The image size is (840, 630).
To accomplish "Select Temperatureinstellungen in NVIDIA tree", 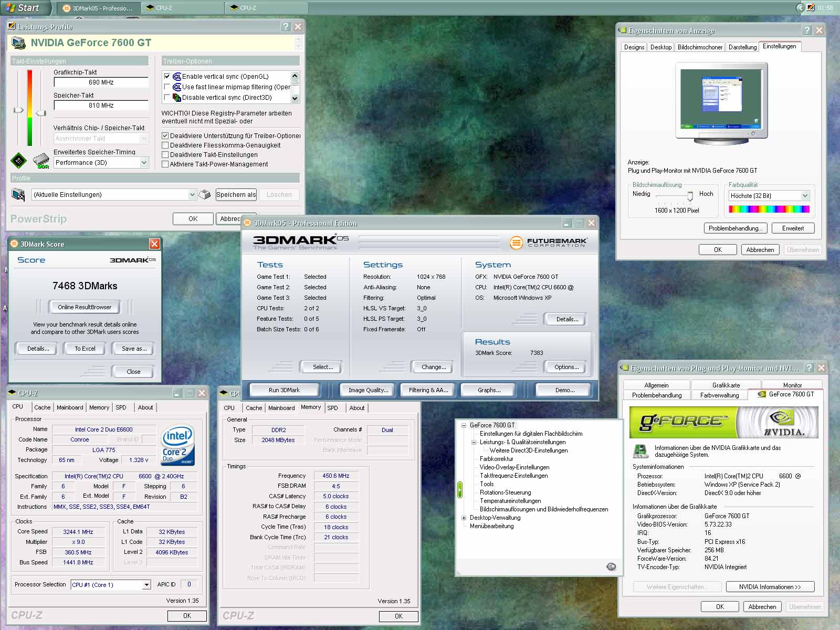I will click(x=510, y=501).
